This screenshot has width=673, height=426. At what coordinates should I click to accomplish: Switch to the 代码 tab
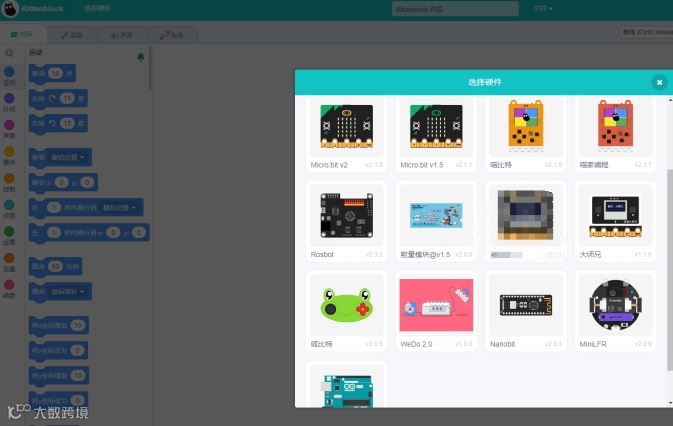pos(22,34)
